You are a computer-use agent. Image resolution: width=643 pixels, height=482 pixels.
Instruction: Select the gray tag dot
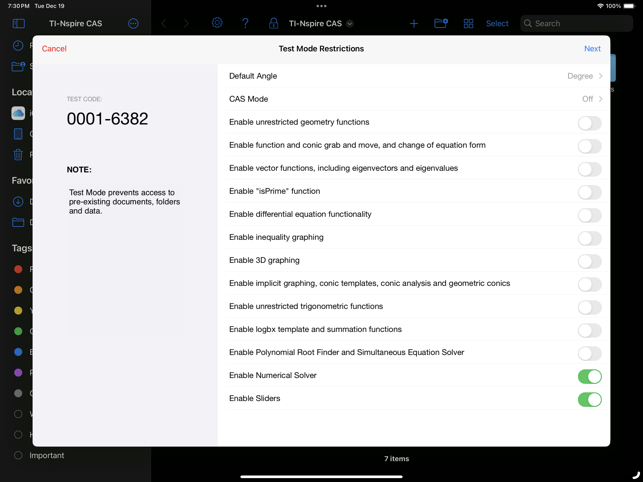coord(18,393)
